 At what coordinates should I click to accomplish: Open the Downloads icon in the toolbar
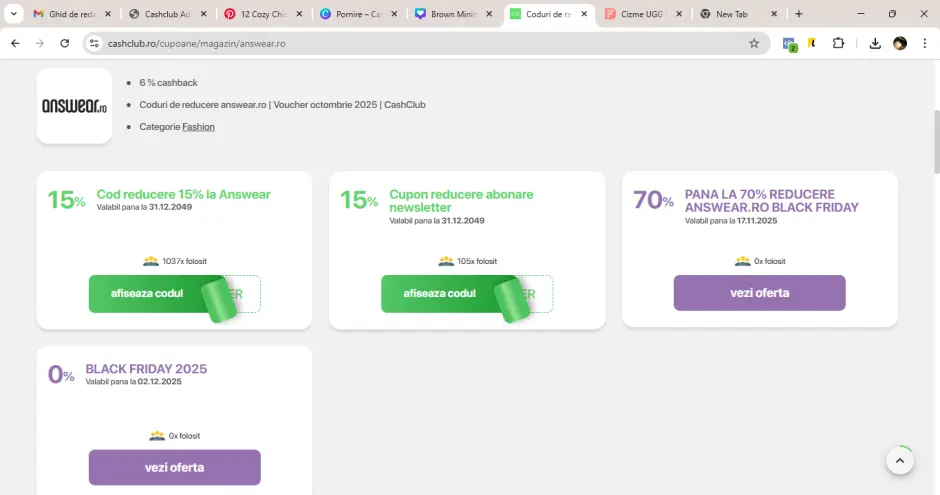875,44
